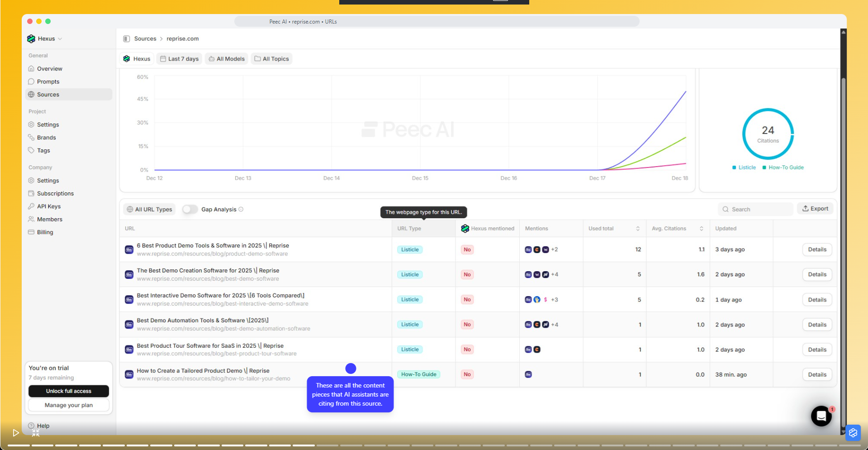Click Manage your plan button

coord(69,405)
